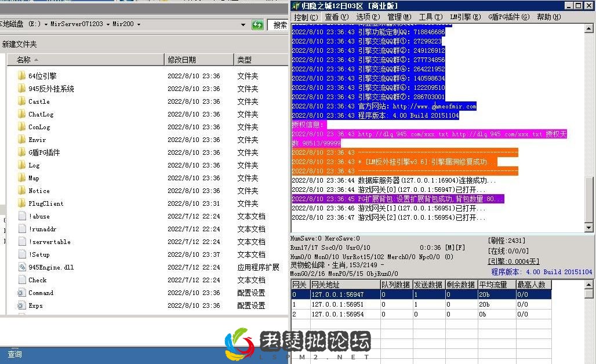The width and height of the screenshot is (596, 364).
Task: Select the G盾PG插件 folder icon
Action: point(21,152)
